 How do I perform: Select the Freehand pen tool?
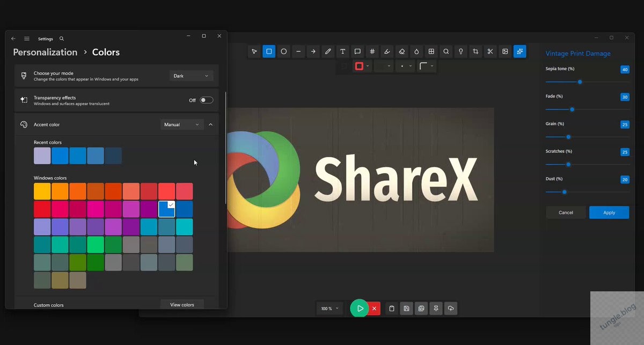pos(328,52)
